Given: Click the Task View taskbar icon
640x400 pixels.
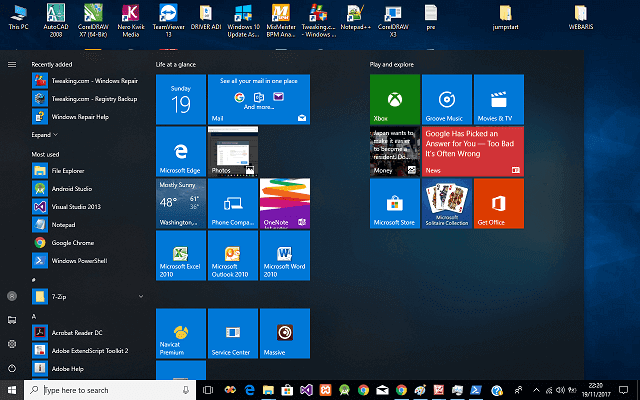Looking at the screenshot, I should (208, 390).
